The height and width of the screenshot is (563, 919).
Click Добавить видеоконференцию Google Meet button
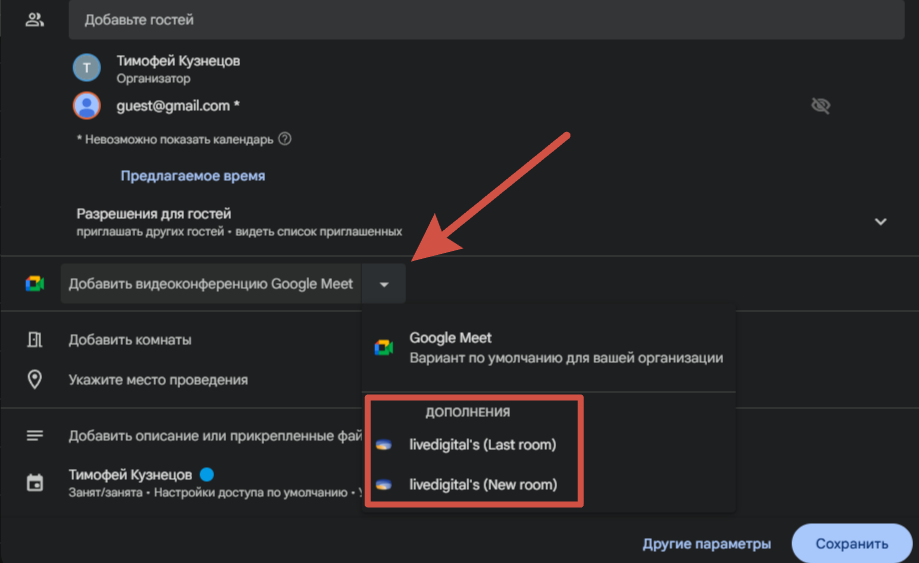pyautogui.click(x=211, y=284)
